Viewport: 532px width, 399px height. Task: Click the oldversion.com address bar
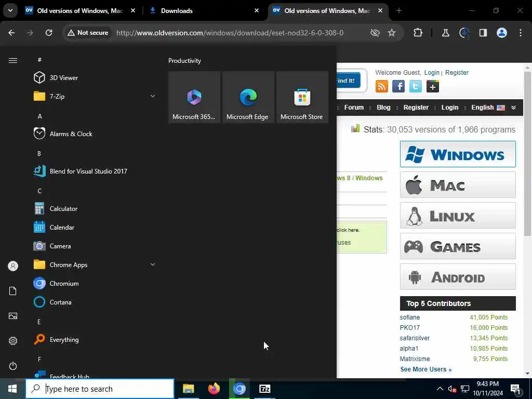230,33
